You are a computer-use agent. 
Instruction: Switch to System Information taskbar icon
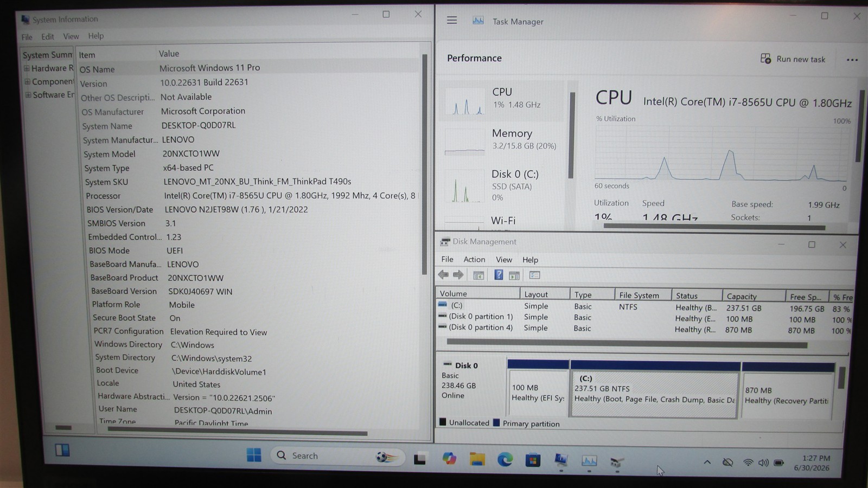(561, 460)
